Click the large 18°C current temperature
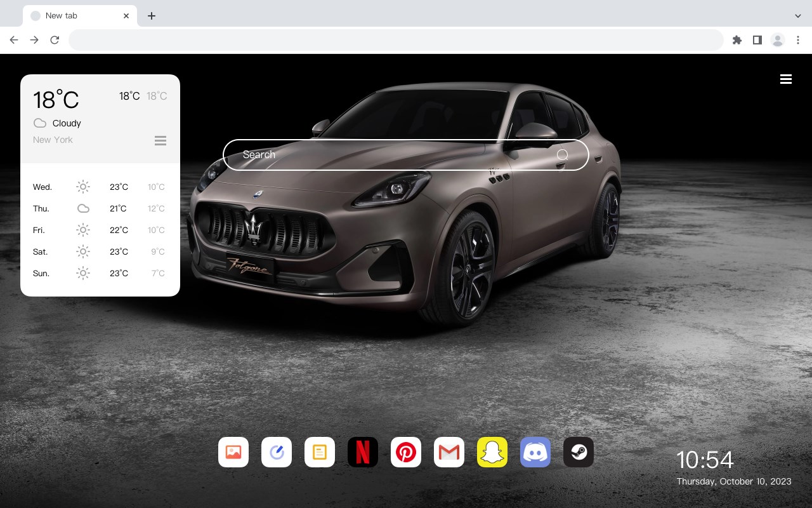Viewport: 812px width, 508px height. (x=56, y=100)
